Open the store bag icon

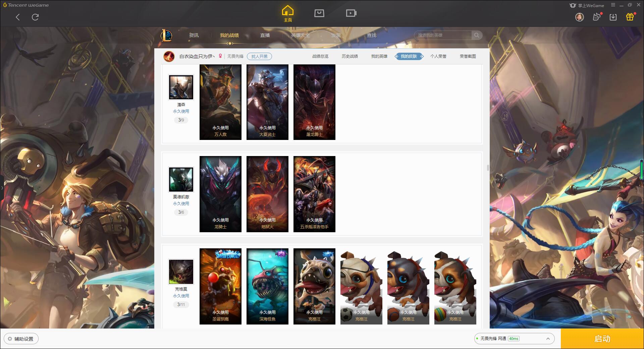(x=319, y=13)
